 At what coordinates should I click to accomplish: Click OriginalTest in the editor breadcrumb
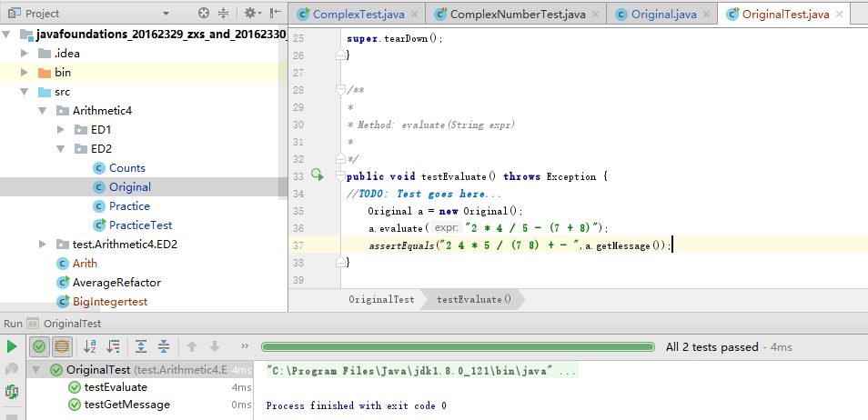click(381, 299)
